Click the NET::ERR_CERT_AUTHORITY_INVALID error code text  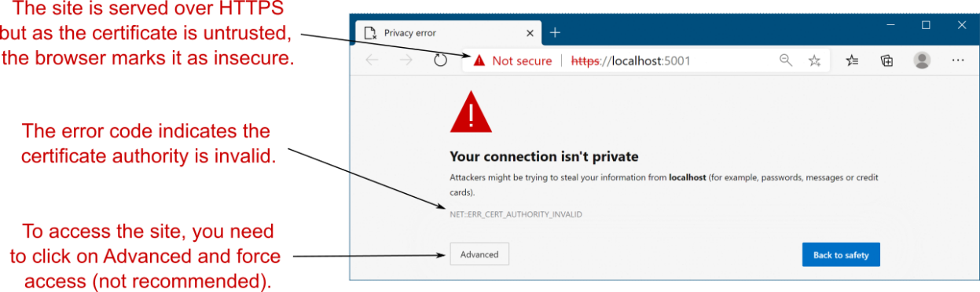516,214
